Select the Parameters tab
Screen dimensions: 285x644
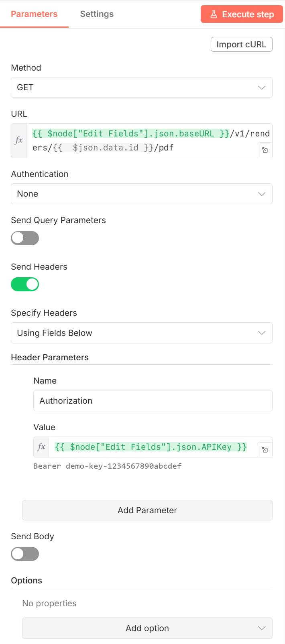click(34, 14)
